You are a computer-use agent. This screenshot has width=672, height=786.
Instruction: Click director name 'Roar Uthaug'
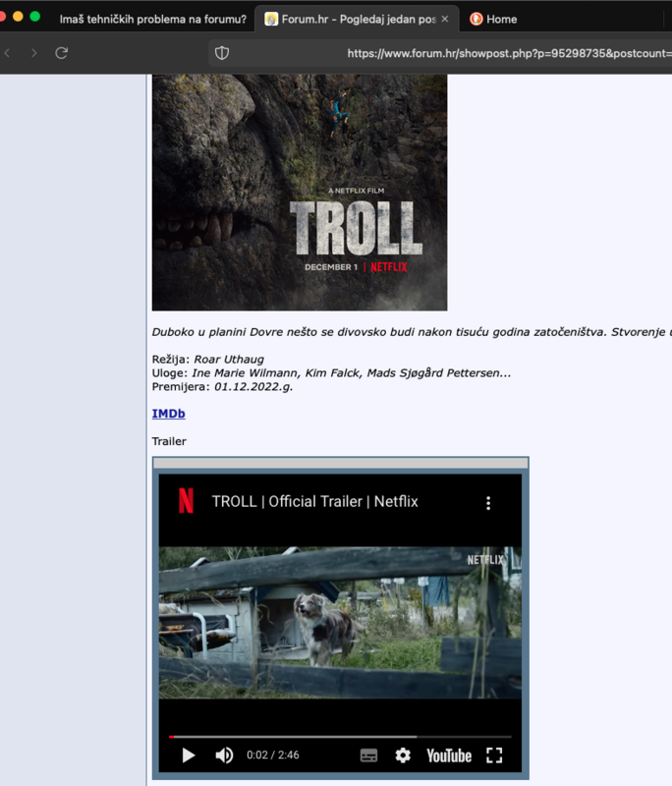pos(229,359)
